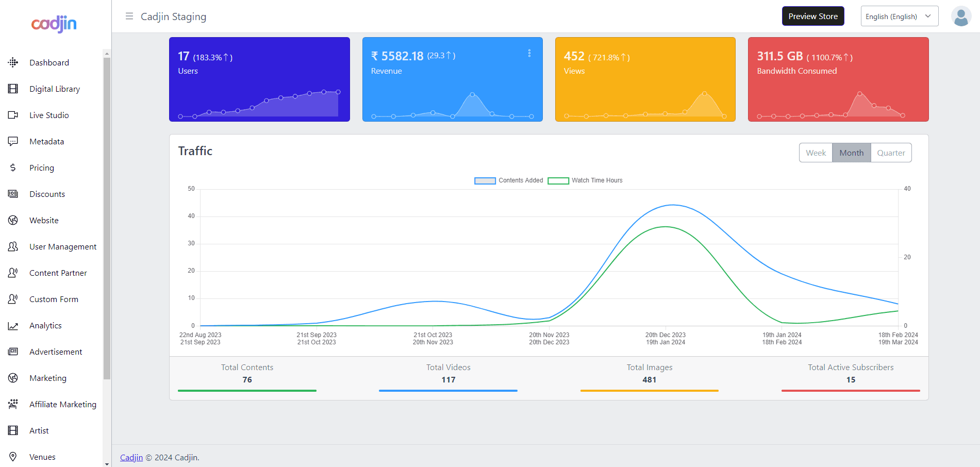Open Venues via the location pin icon
Screen dimensions: 980x467
(13, 457)
